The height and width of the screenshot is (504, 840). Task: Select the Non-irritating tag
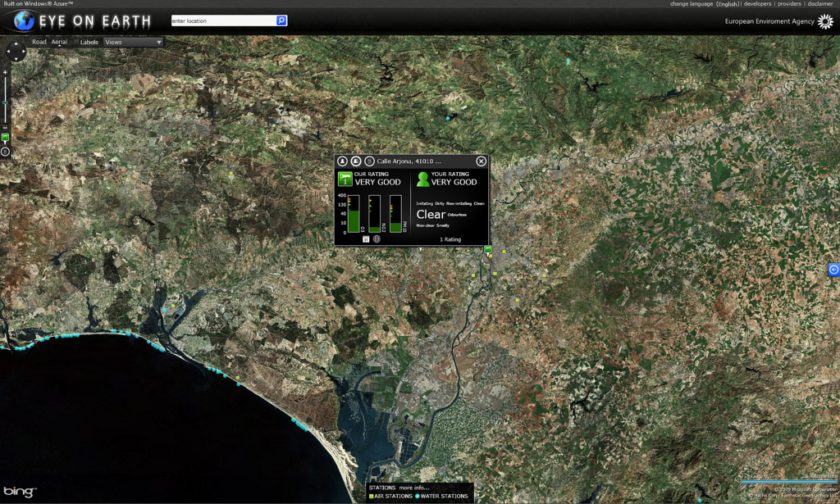coord(459,203)
